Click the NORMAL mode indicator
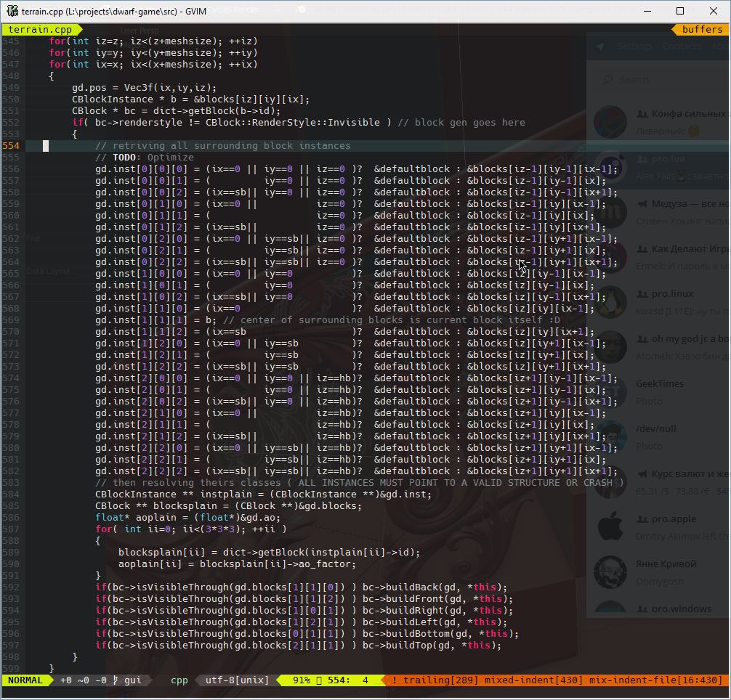This screenshot has width=731, height=700. pyautogui.click(x=25, y=680)
